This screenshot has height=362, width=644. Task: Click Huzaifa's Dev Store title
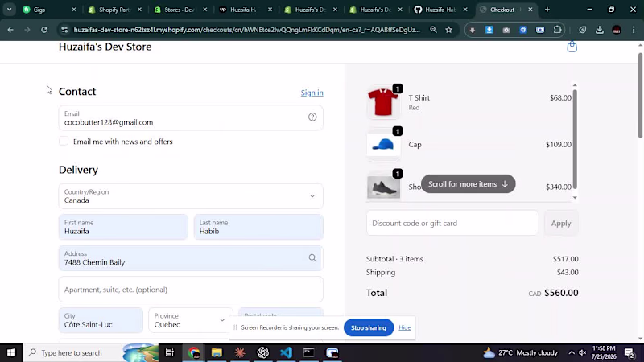[x=105, y=47]
